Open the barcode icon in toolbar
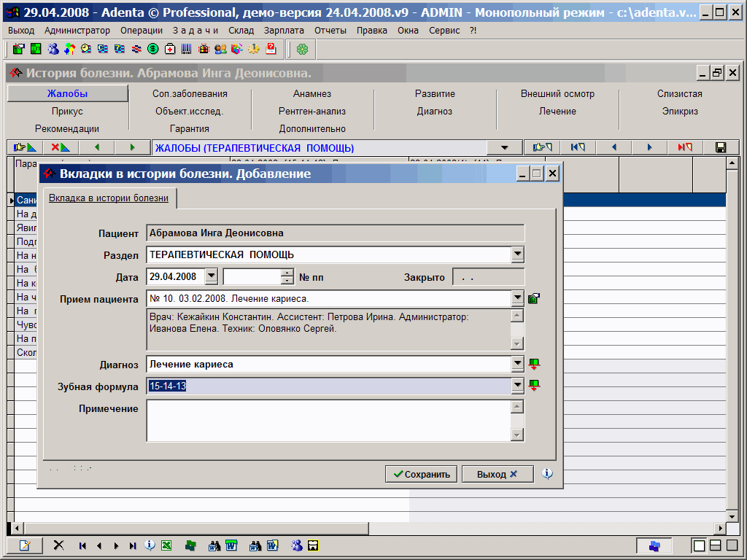The height and width of the screenshot is (560, 747). click(187, 49)
